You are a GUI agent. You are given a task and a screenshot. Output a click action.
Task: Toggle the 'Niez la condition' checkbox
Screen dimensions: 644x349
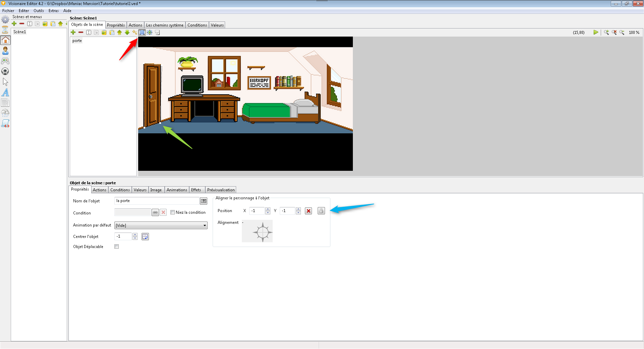pos(173,212)
